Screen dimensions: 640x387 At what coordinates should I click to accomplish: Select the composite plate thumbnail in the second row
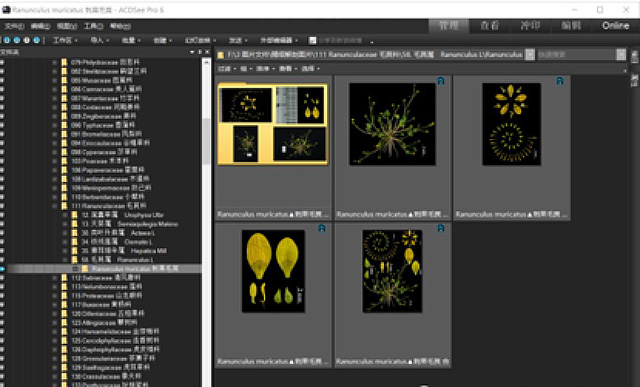tap(392, 271)
